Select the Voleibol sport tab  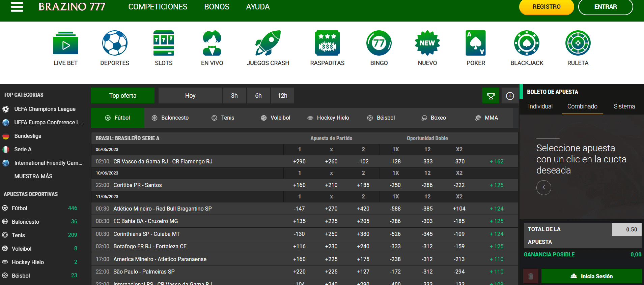(275, 118)
